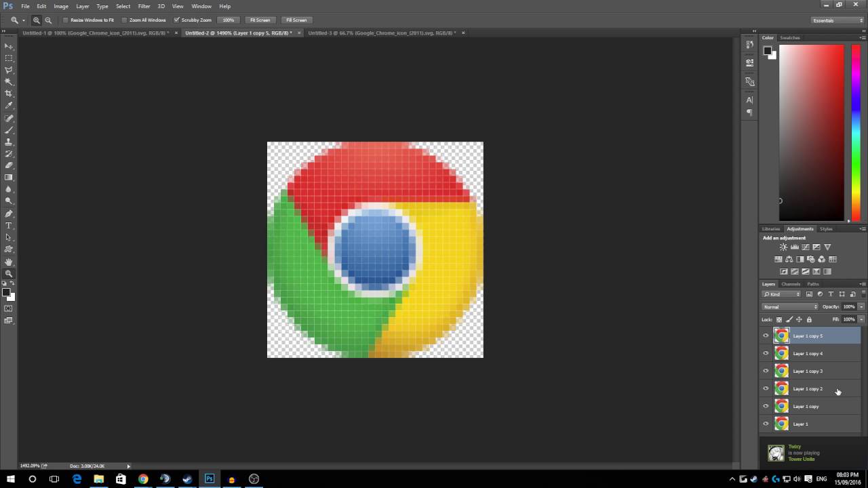Activate the Hand tool
This screenshot has width=868, height=488.
tap(9, 262)
